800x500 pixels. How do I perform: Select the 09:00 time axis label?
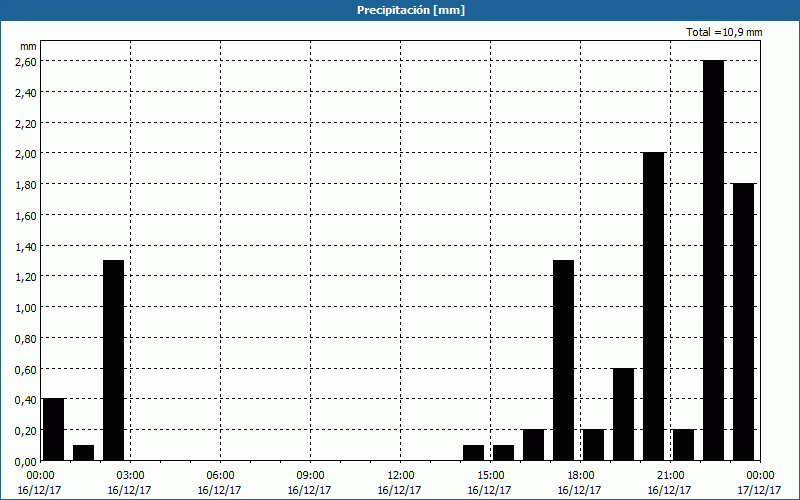tap(310, 476)
